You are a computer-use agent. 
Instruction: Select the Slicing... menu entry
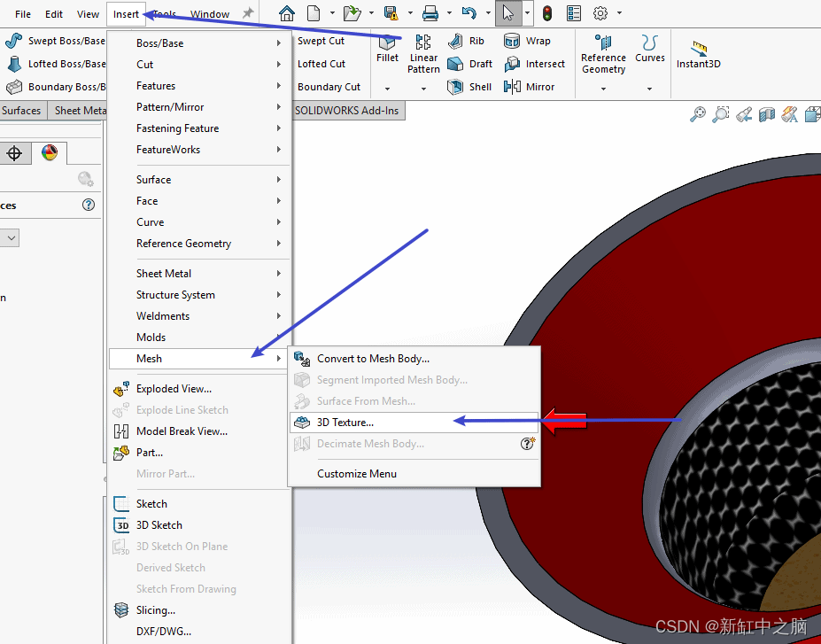pyautogui.click(x=199, y=610)
